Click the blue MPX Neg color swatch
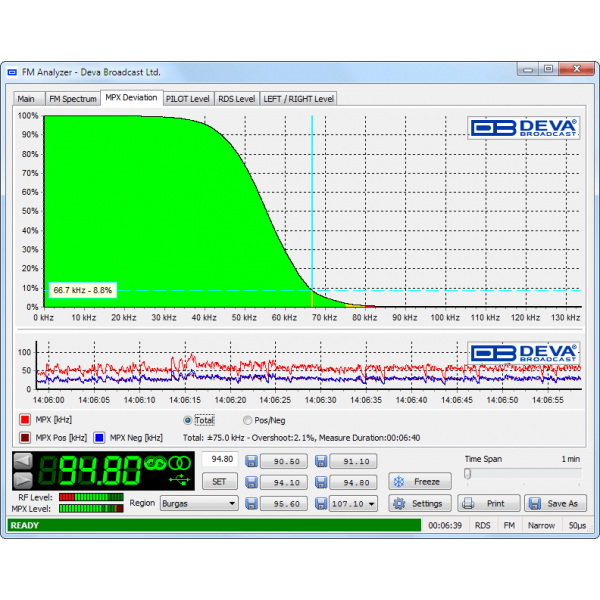The image size is (600, 600). tap(99, 438)
